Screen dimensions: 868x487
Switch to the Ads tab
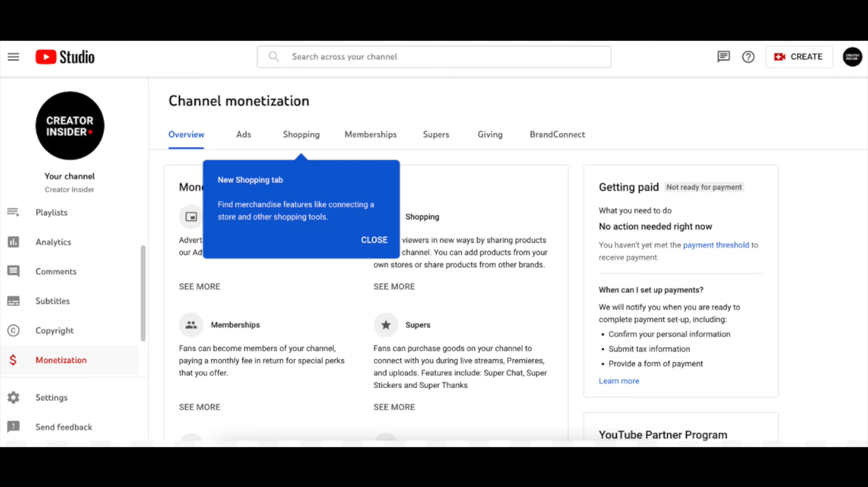coord(243,135)
